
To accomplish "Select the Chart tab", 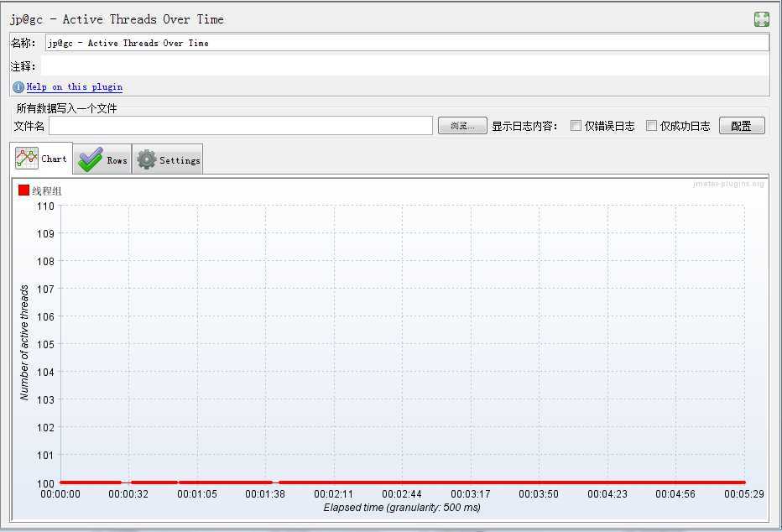I will 41,159.
